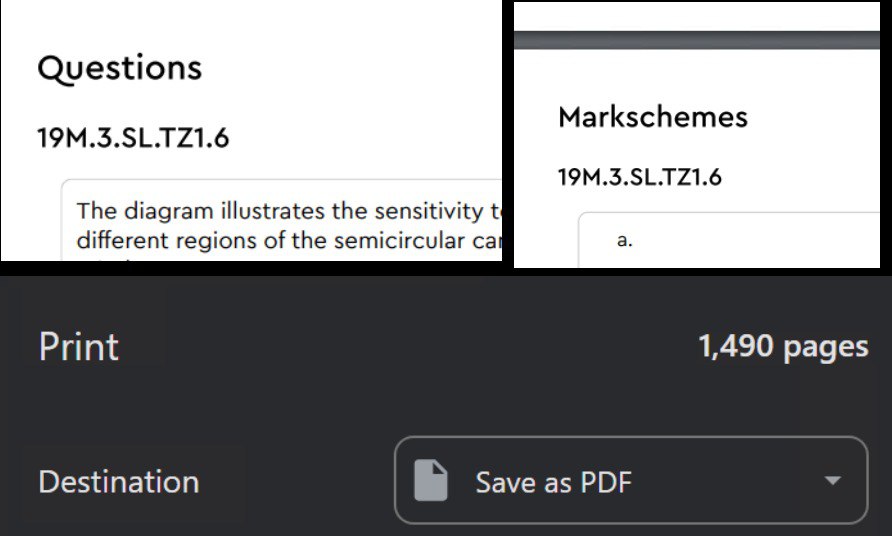Click the word 'PDF' in the destination box

coord(607,482)
